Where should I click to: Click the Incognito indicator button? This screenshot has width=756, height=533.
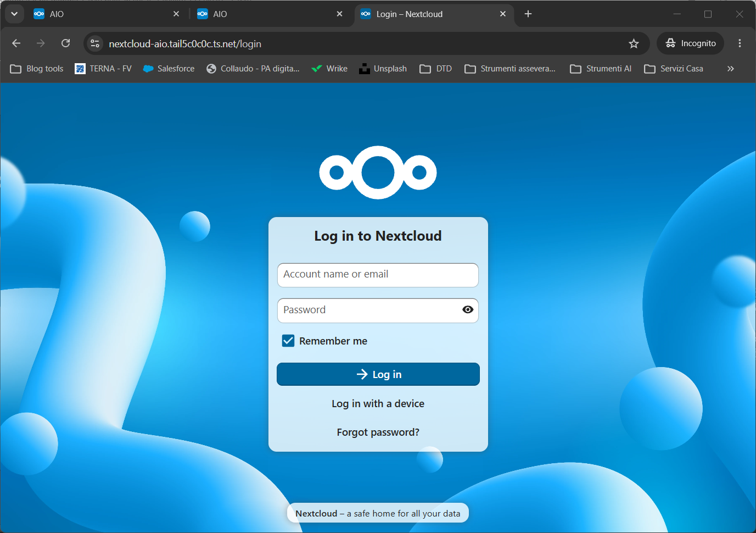click(x=691, y=43)
